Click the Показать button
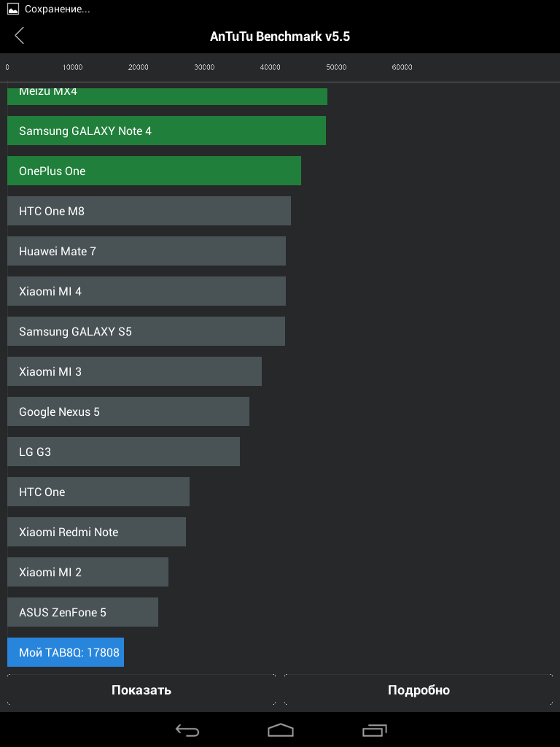 coord(141,690)
